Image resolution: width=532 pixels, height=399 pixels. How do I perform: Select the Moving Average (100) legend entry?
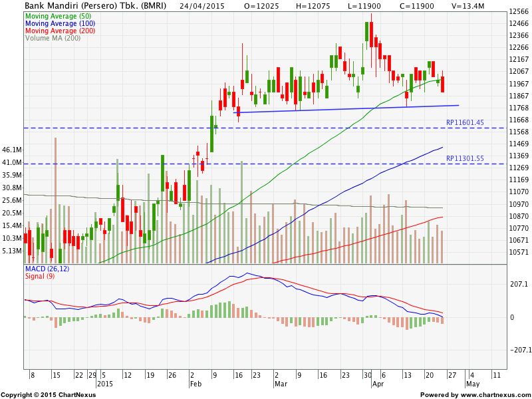[x=60, y=23]
